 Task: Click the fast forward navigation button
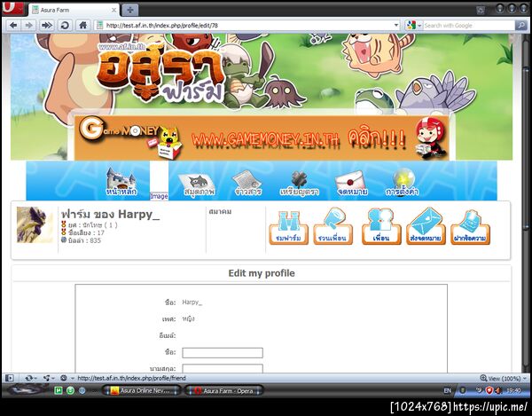tap(47, 25)
